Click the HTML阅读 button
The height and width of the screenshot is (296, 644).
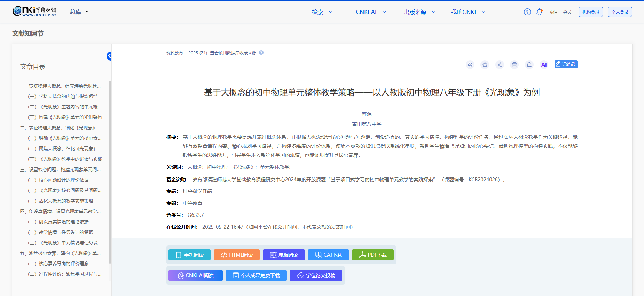(236, 255)
